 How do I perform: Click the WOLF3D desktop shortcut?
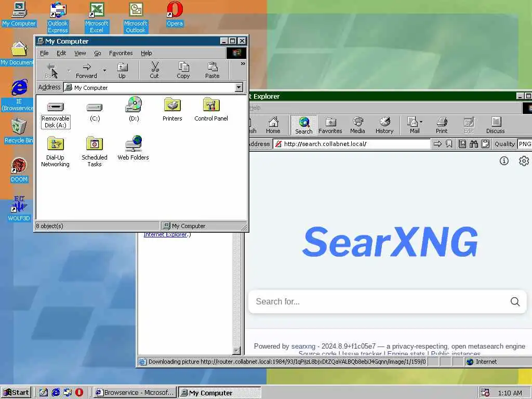[19, 208]
